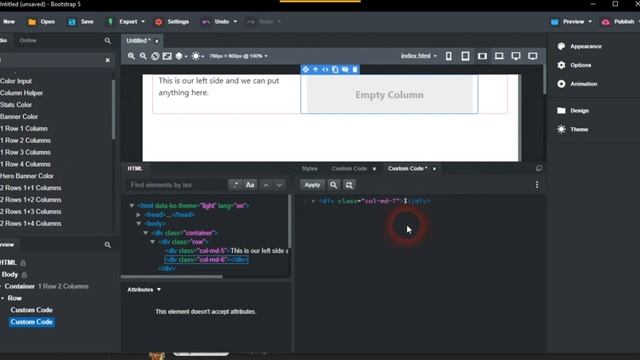Click the Find elements search field
This screenshot has width=640, height=360.
point(177,185)
